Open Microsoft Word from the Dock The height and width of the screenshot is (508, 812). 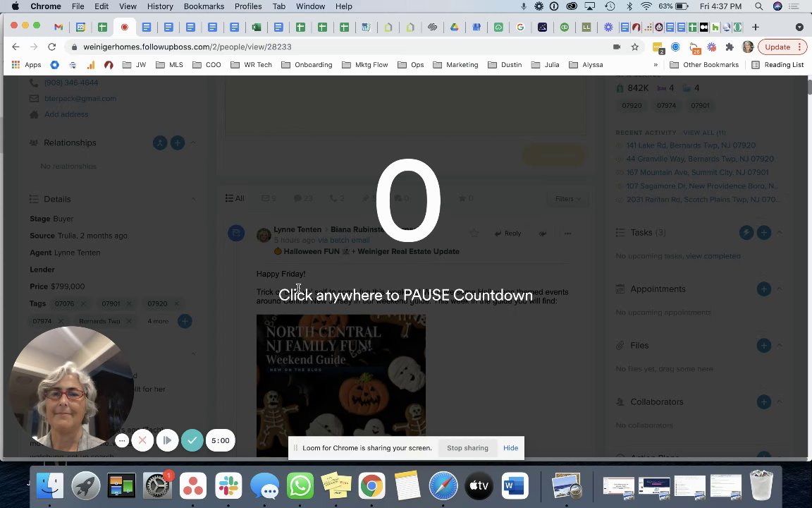[x=515, y=486]
